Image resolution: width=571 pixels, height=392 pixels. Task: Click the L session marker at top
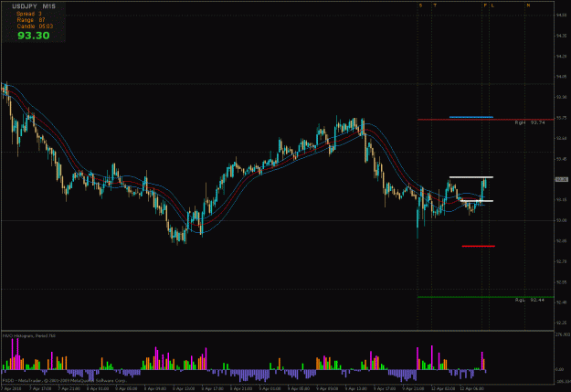coord(492,5)
